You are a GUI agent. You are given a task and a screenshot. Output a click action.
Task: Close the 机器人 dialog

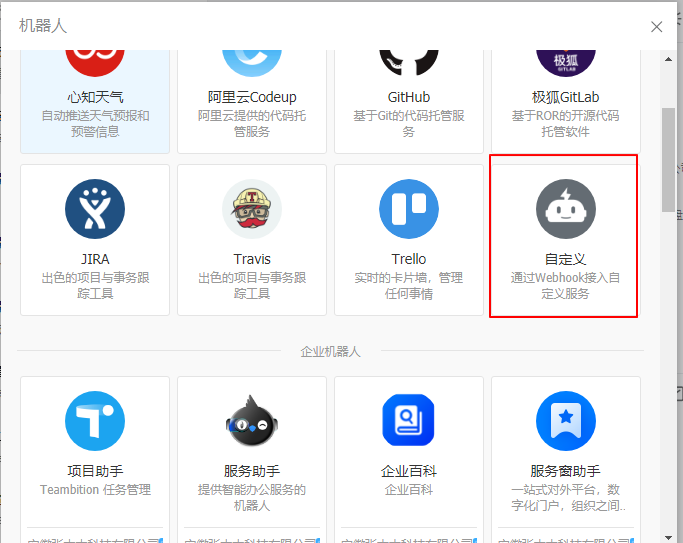(x=656, y=27)
